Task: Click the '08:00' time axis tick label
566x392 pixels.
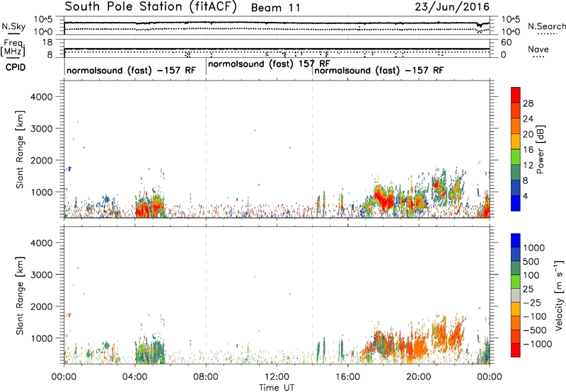Action: coord(206,377)
